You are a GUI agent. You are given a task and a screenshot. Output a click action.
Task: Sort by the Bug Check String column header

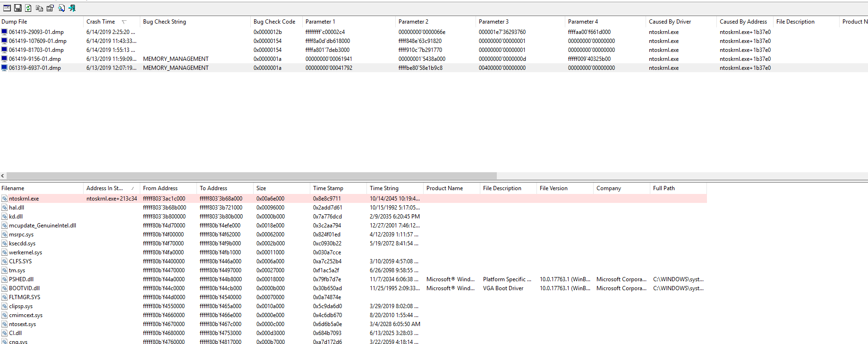click(x=195, y=22)
